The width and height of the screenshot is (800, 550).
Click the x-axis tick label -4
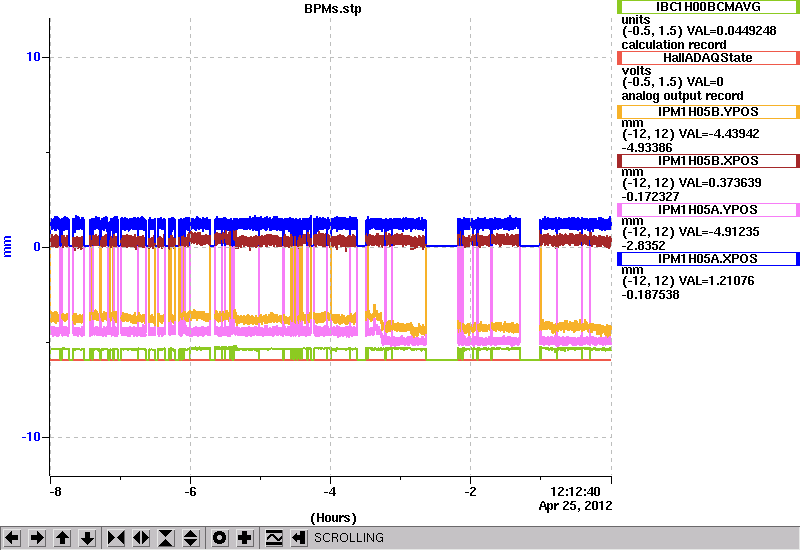pos(330,492)
